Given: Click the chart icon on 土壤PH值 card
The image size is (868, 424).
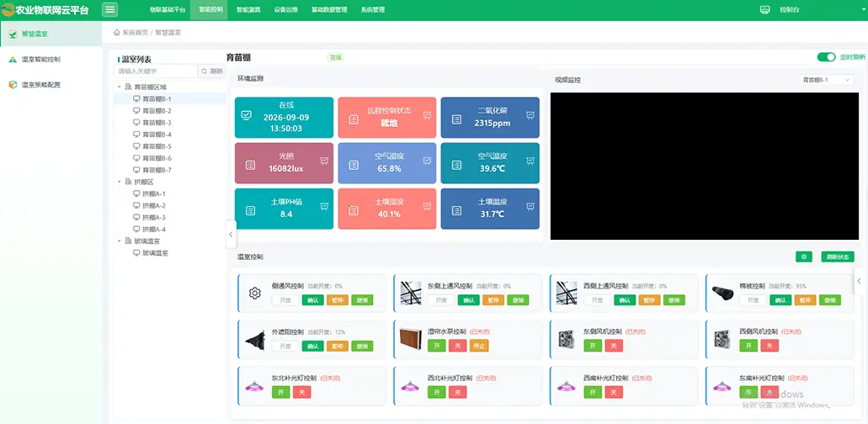Looking at the screenshot, I should (324, 206).
